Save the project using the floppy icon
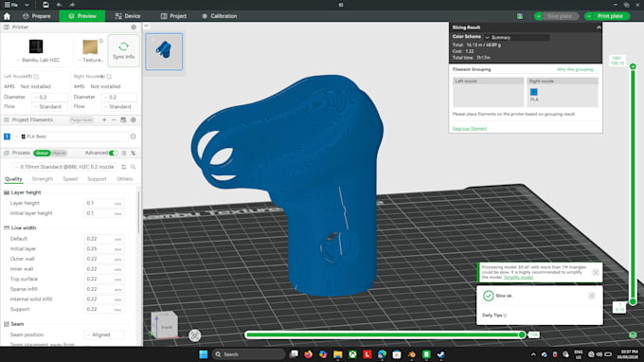Image resolution: width=644 pixels, height=362 pixels. click(45, 5)
